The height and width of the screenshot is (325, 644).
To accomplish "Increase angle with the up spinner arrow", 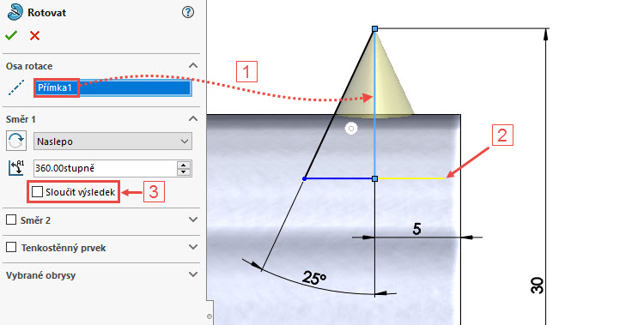I will 184,165.
